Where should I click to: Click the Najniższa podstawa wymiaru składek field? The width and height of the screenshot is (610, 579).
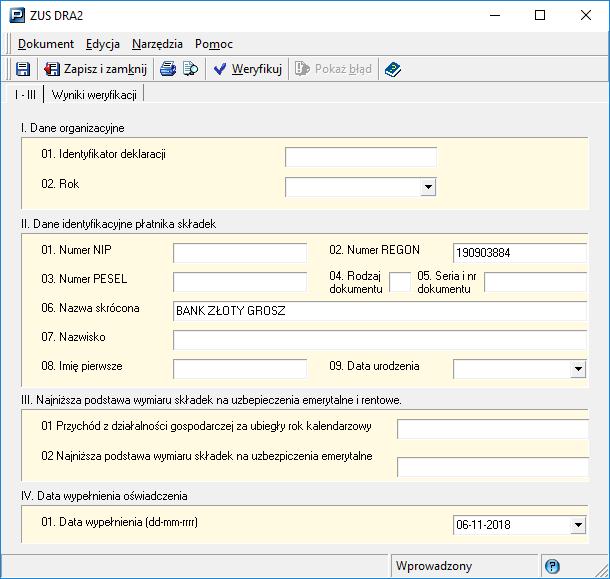pos(493,467)
